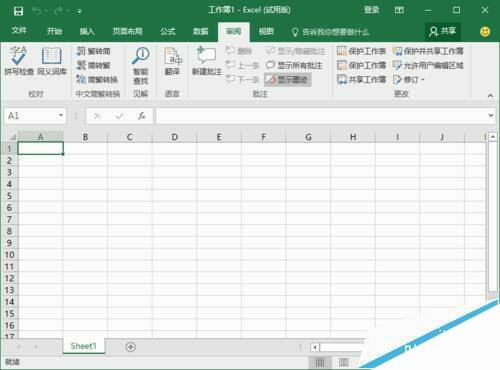Viewport: 500px width, 370px height.
Task: Protect the workbook (保护工作簿)
Action: [x=361, y=65]
